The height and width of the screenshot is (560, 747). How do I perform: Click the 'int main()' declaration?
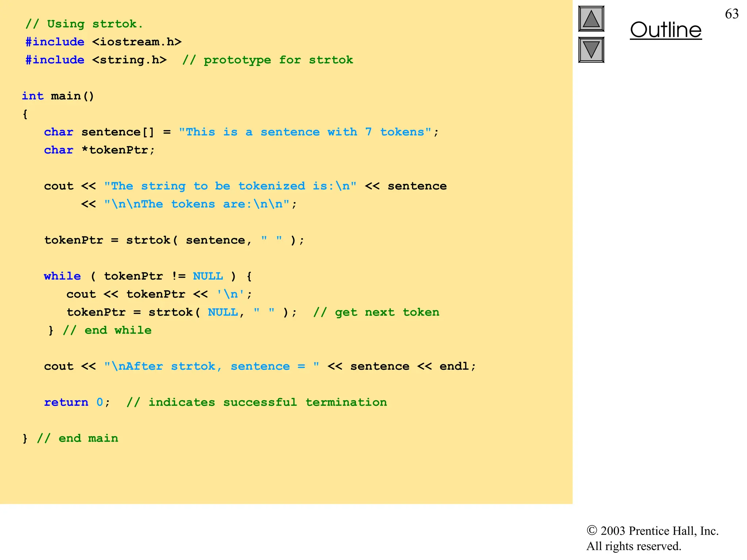click(58, 96)
